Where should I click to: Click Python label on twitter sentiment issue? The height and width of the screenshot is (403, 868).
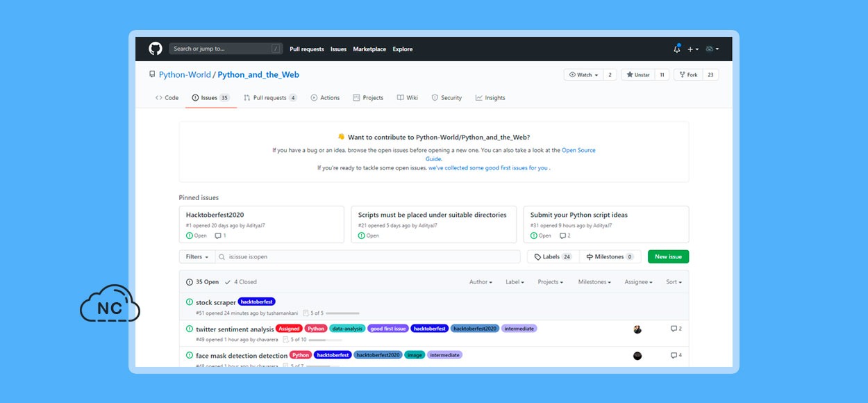point(316,329)
